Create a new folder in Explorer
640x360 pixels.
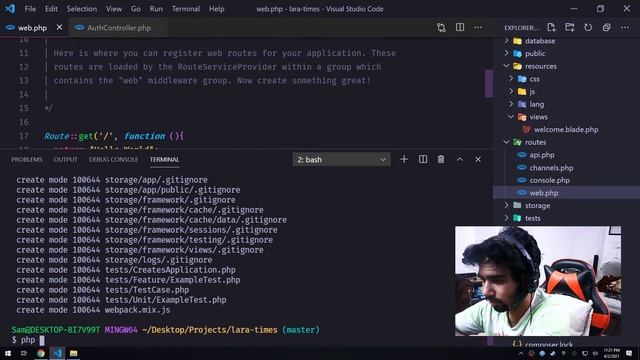coord(569,27)
